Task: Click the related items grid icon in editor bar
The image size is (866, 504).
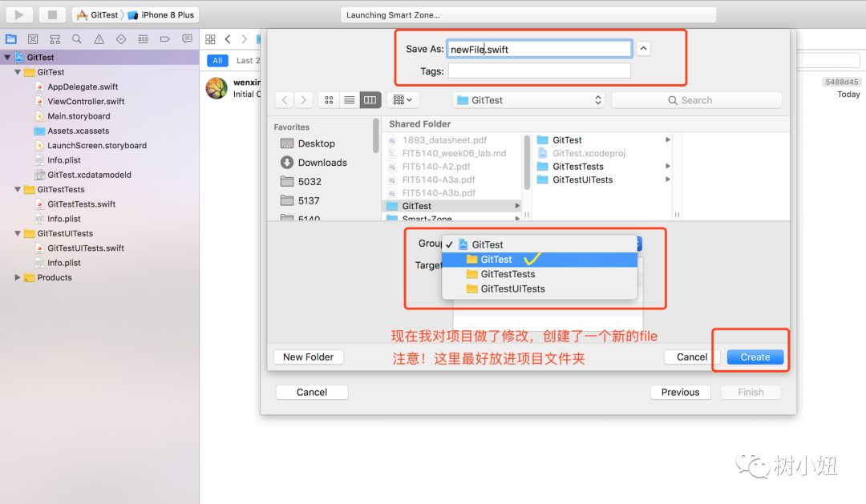Action: pos(210,39)
